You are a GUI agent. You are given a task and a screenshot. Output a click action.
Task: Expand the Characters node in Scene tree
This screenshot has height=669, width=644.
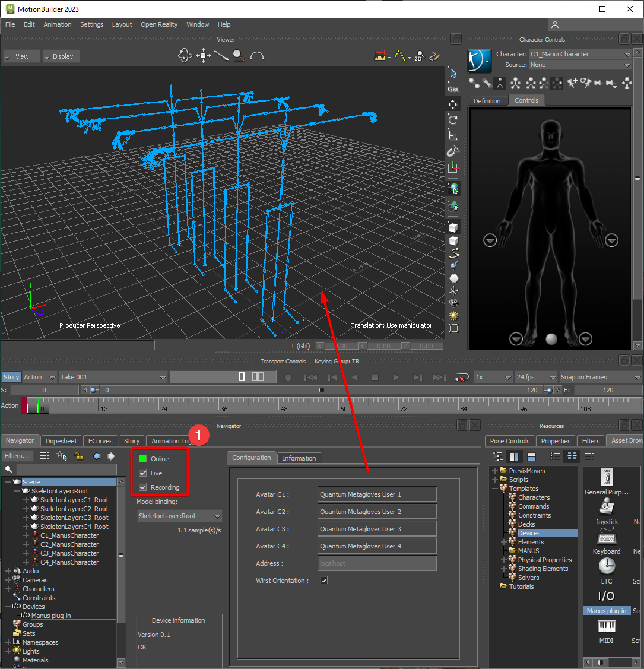pyautogui.click(x=8, y=589)
